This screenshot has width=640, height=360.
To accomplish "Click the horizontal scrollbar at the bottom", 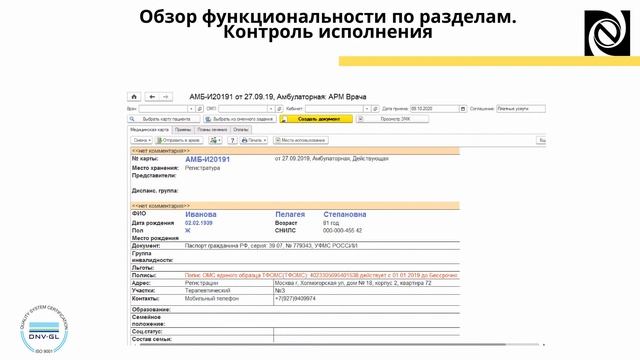I will (322, 345).
